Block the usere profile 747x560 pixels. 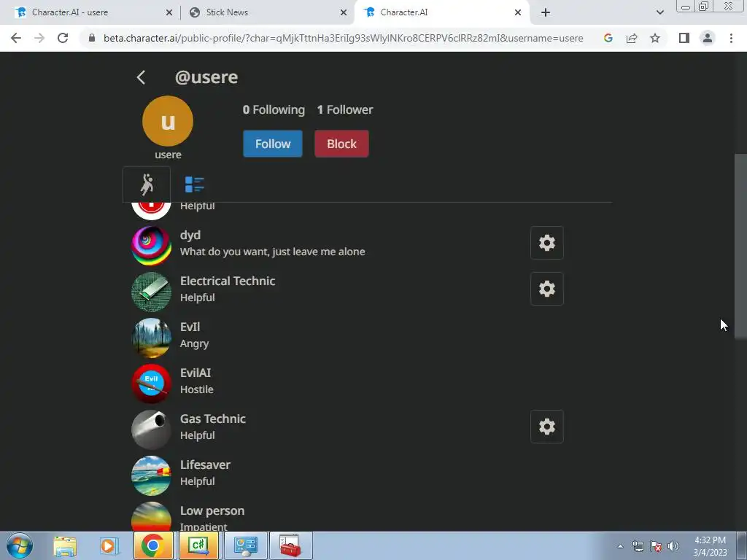341,144
